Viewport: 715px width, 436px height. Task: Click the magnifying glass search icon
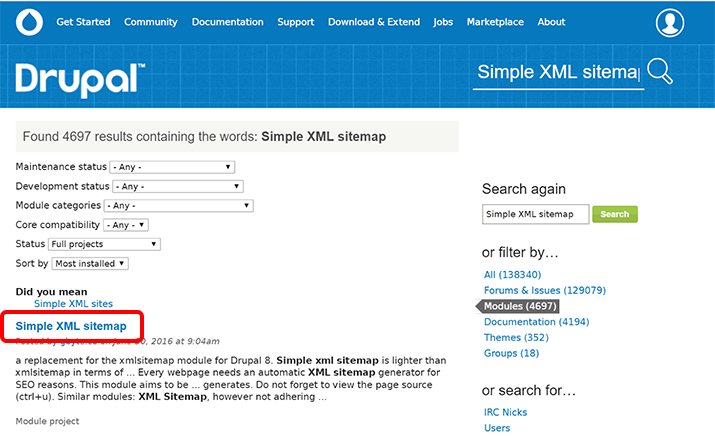(x=660, y=71)
